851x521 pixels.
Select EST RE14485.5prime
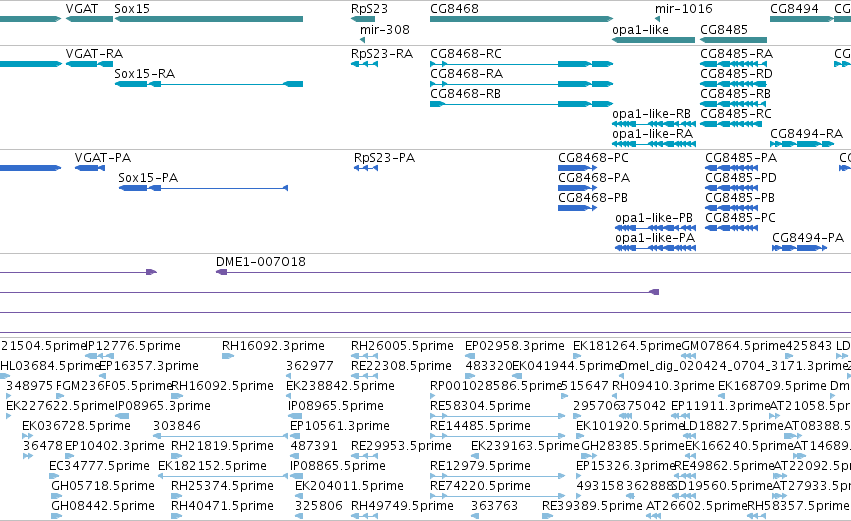click(x=480, y=426)
